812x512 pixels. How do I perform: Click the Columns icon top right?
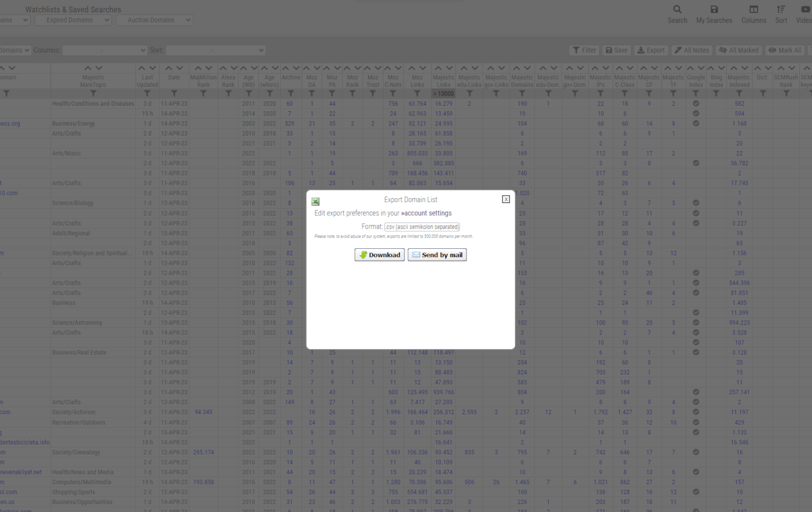coord(753,13)
